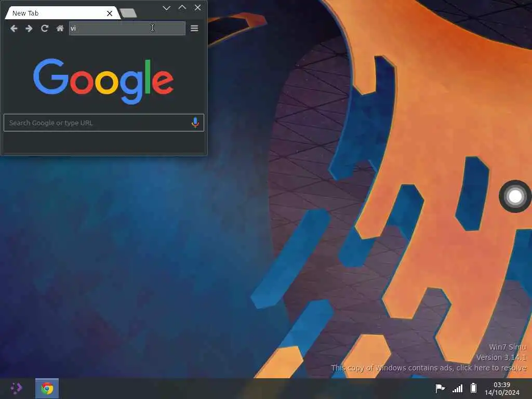Close the New Tab tab
532x399 pixels.
(x=110, y=13)
